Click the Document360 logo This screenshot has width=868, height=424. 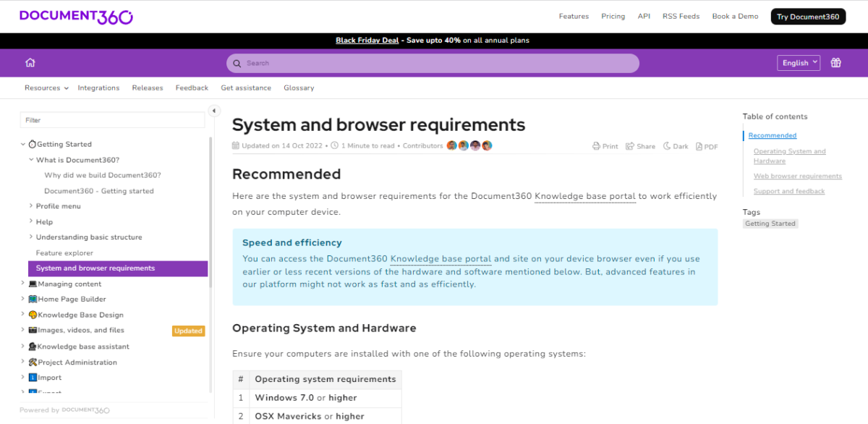coord(75,15)
